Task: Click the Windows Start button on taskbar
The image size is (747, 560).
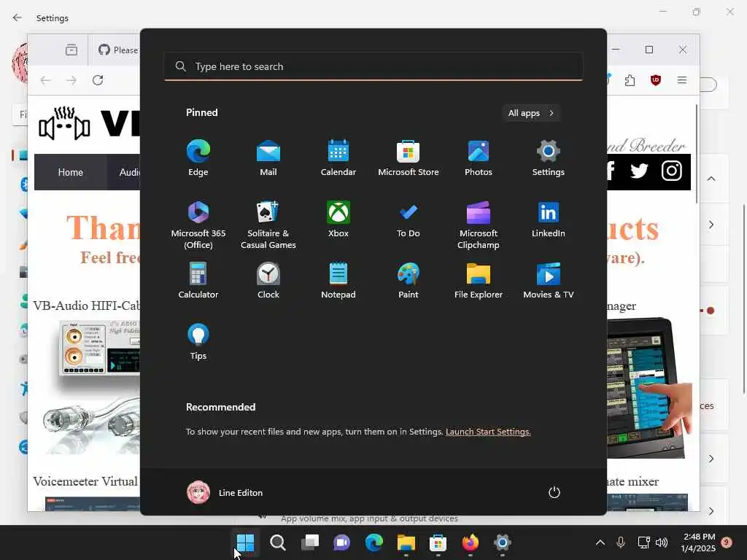Action: tap(246, 542)
